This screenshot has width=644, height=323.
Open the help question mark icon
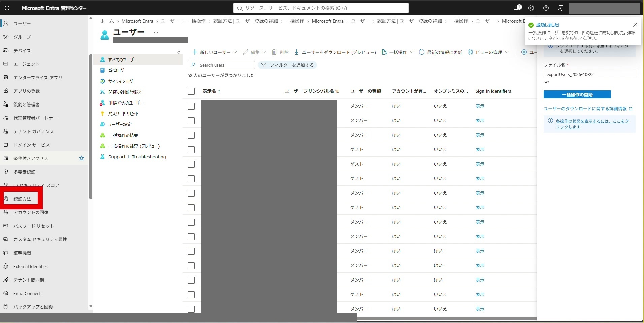546,8
